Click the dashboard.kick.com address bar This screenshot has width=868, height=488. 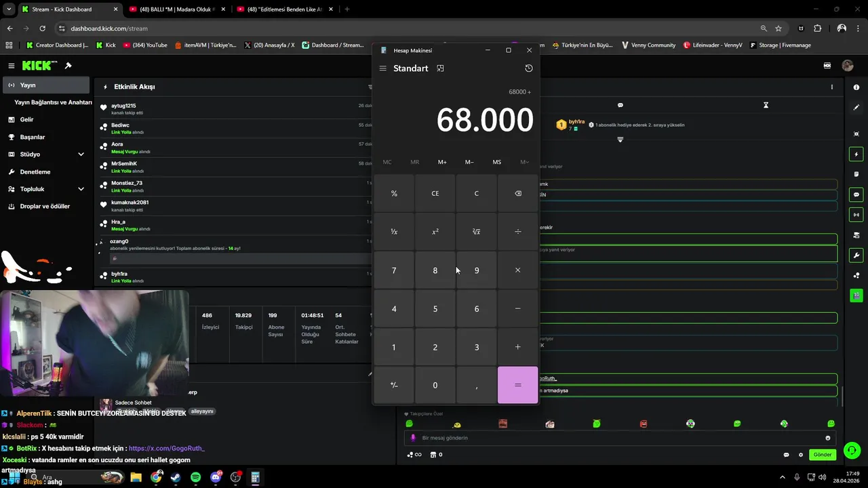[407, 28]
